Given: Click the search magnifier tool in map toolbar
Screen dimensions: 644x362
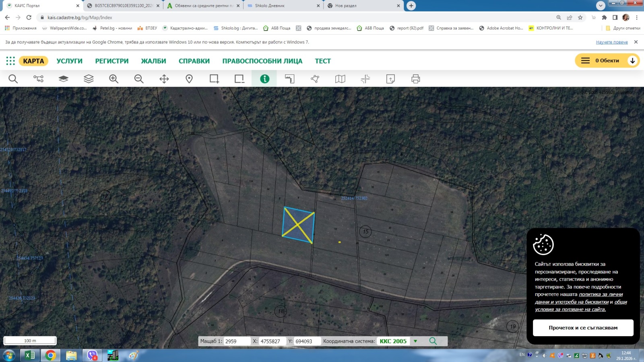Looking at the screenshot, I should click(13, 79).
